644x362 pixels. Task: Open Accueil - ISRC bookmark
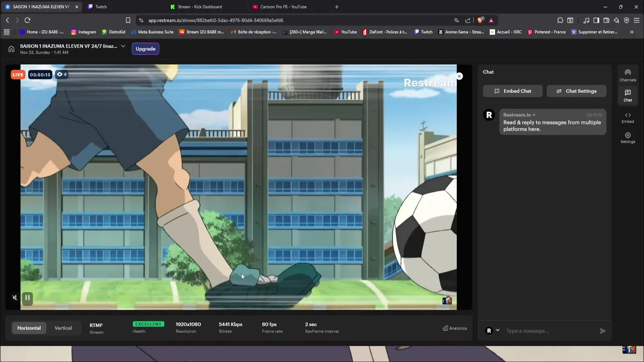(506, 32)
